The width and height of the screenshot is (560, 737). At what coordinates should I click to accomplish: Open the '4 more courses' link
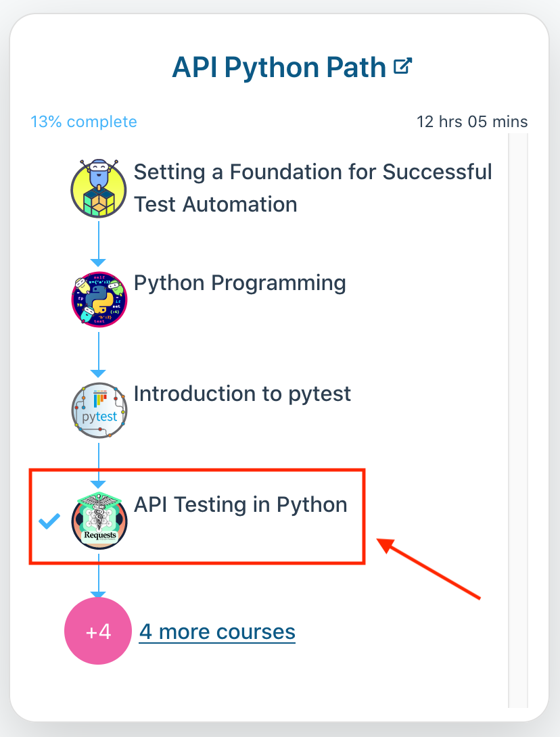point(217,632)
